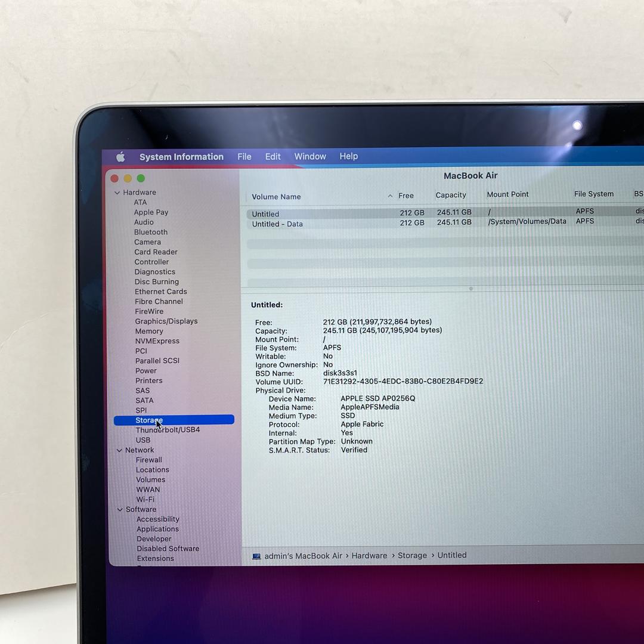Select ATA in the sidebar
The height and width of the screenshot is (644, 644).
pos(140,203)
